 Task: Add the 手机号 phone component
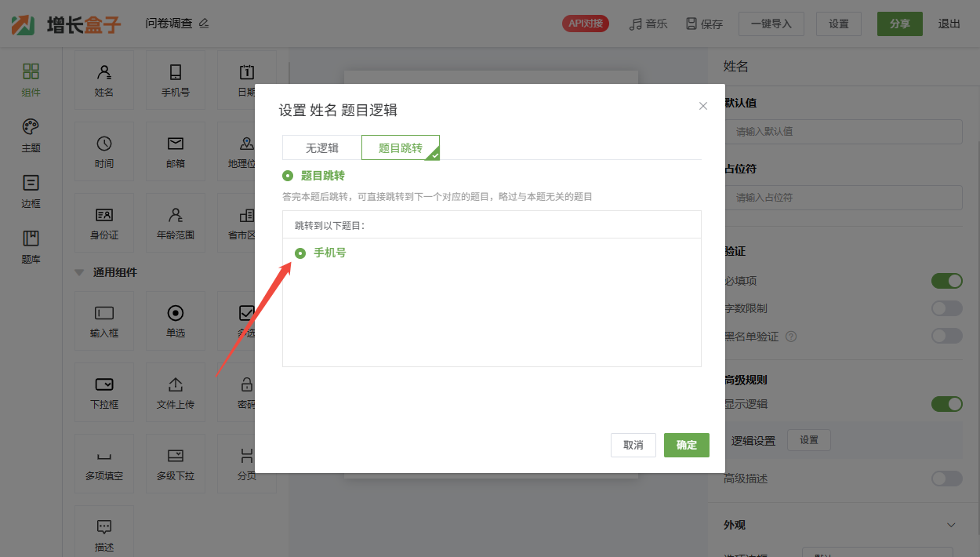coord(176,80)
